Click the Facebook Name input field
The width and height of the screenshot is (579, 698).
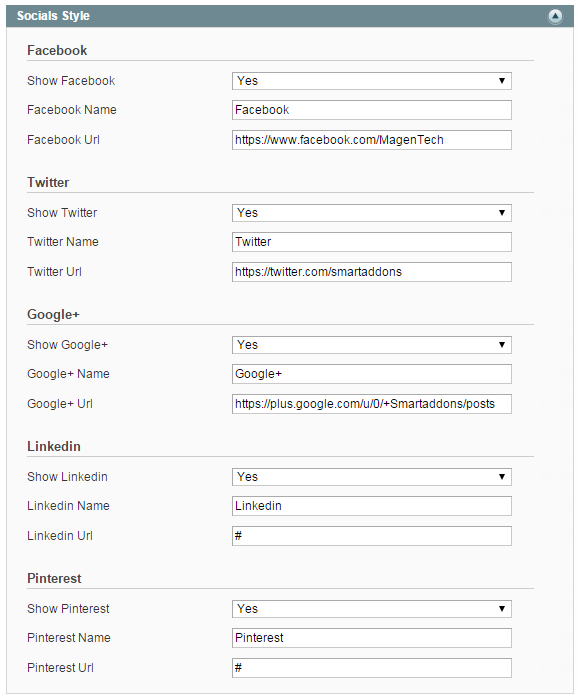point(372,110)
